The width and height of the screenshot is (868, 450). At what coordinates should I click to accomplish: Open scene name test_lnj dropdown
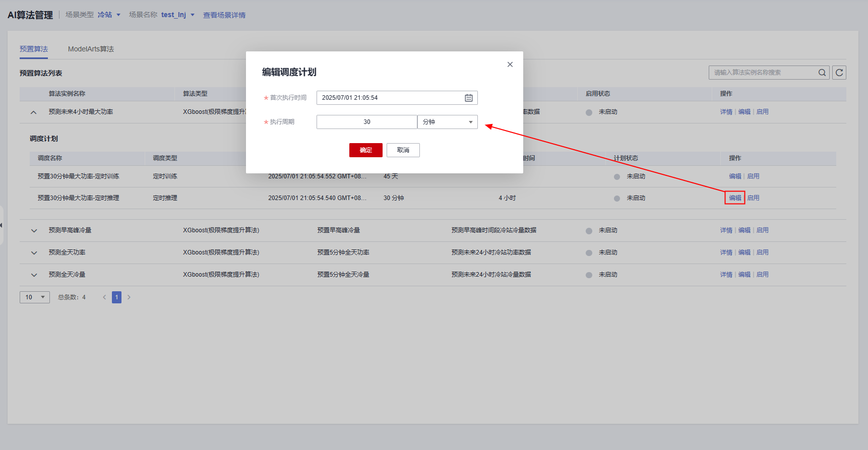[x=178, y=15]
